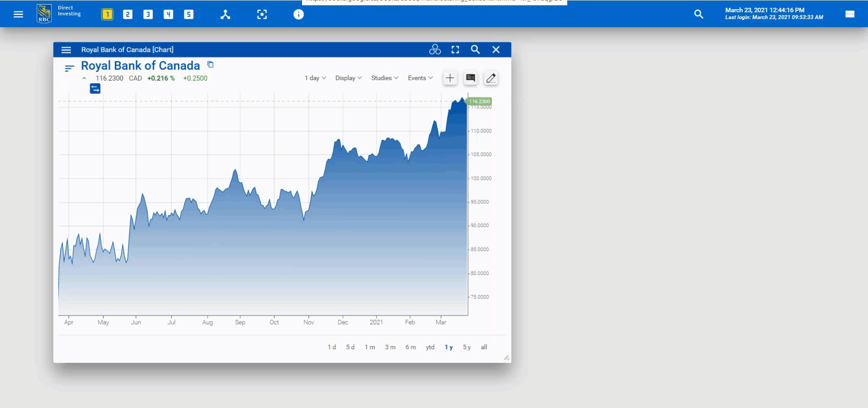Select the 5 d time range

(x=350, y=347)
